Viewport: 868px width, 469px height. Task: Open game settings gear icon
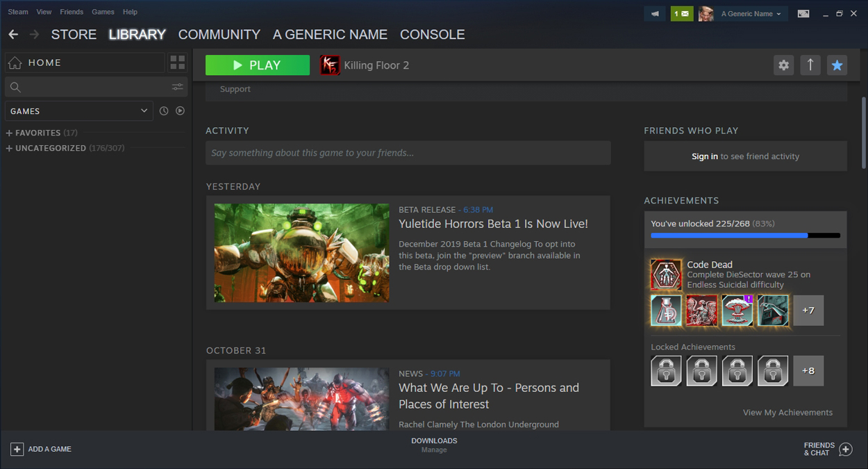(x=784, y=65)
